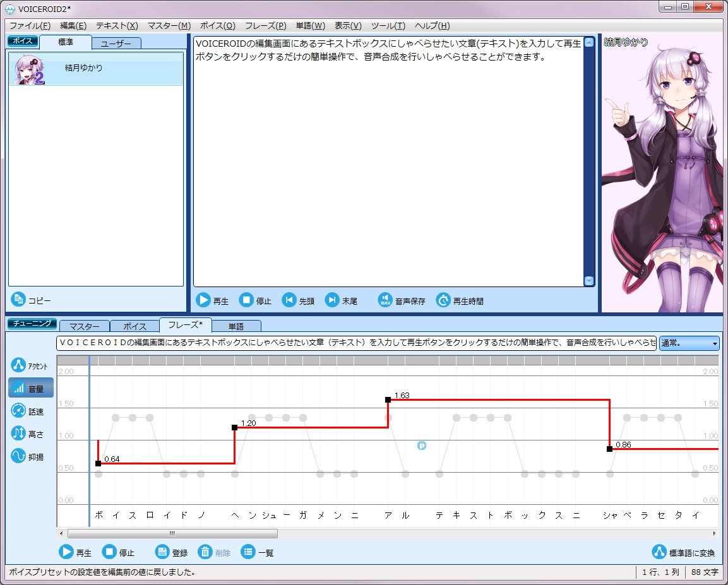
Task: Click the graph scrollbar's left arrow
Action: click(x=61, y=533)
